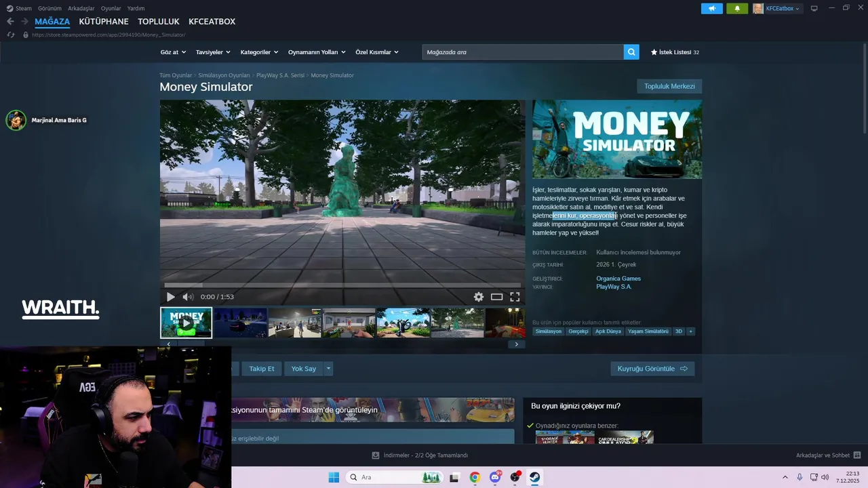
Task: Click the page vertical scrollbar
Action: (864, 88)
